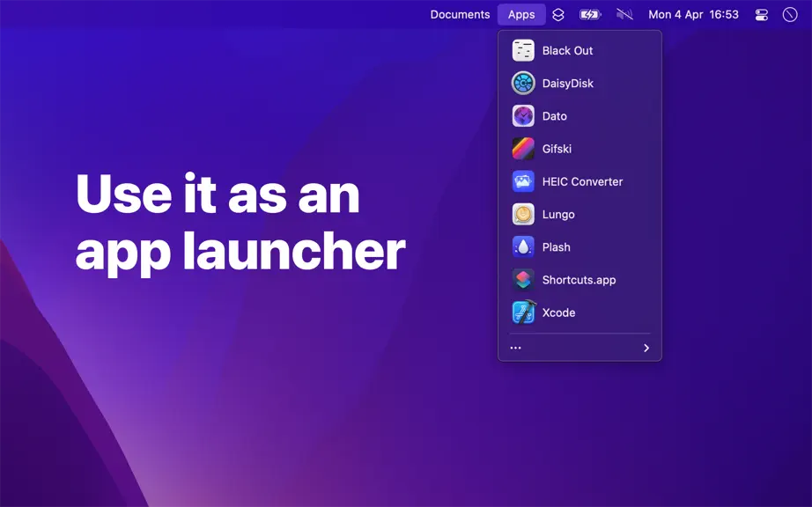Click the Dato clock icon
The width and height of the screenshot is (812, 507).
click(x=523, y=116)
